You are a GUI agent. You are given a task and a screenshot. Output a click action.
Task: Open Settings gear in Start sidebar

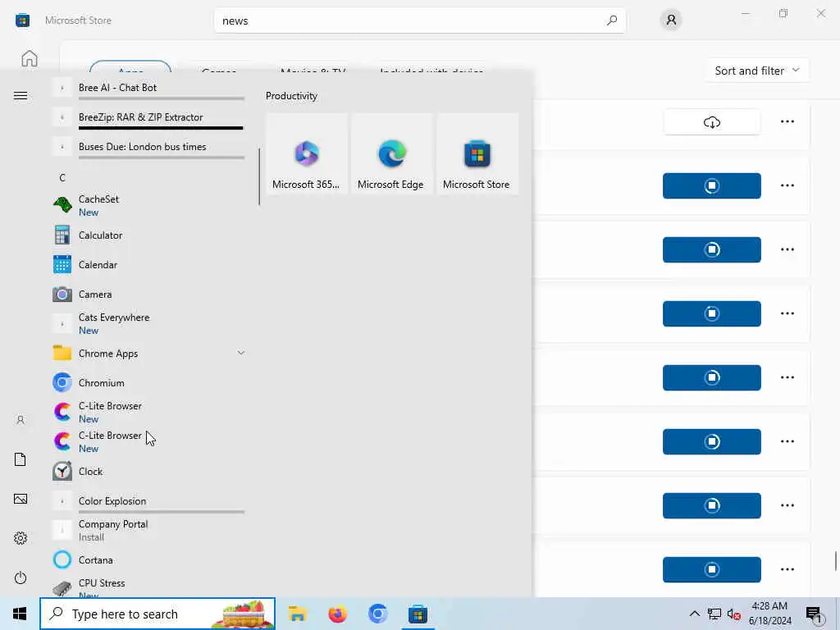point(21,538)
